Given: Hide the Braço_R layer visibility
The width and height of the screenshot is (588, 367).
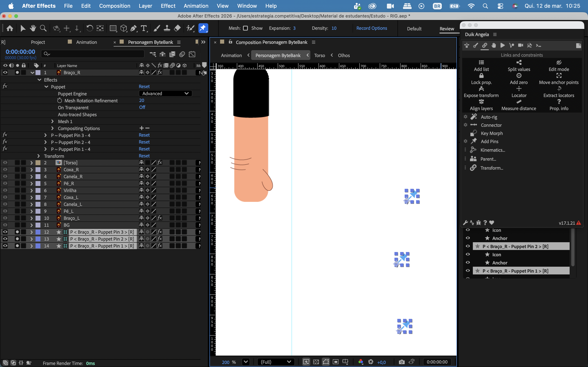Looking at the screenshot, I should click(x=5, y=73).
